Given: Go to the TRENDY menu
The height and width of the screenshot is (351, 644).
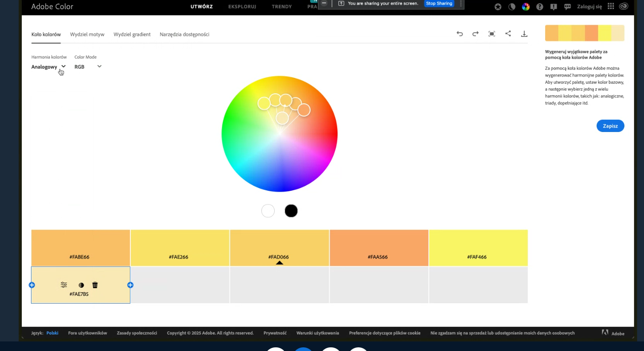Looking at the screenshot, I should tap(282, 6).
